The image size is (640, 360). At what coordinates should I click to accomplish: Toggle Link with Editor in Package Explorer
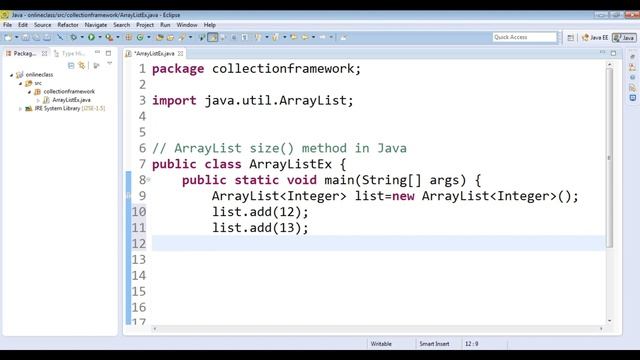pyautogui.click(x=82, y=65)
